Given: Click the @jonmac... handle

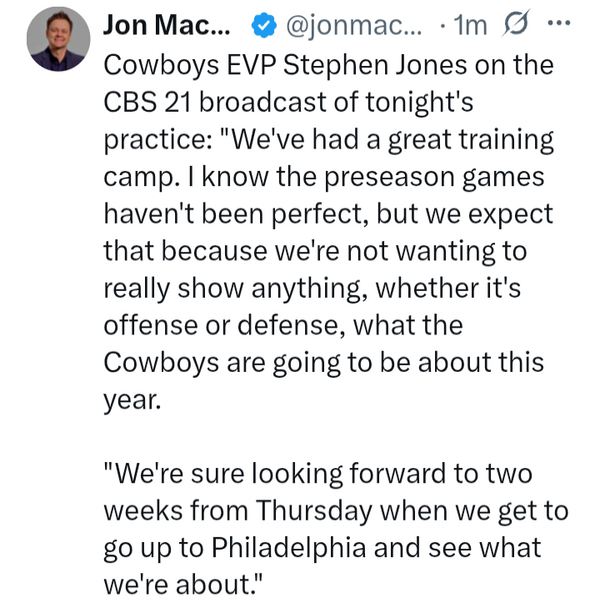Looking at the screenshot, I should pos(354,26).
